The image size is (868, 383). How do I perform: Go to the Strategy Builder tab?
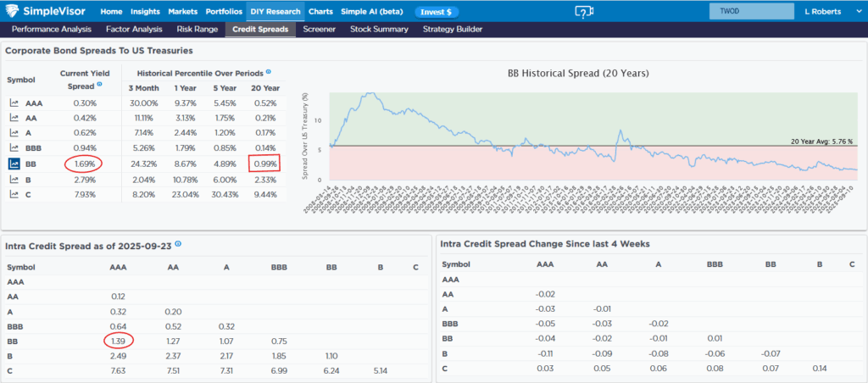pyautogui.click(x=453, y=30)
